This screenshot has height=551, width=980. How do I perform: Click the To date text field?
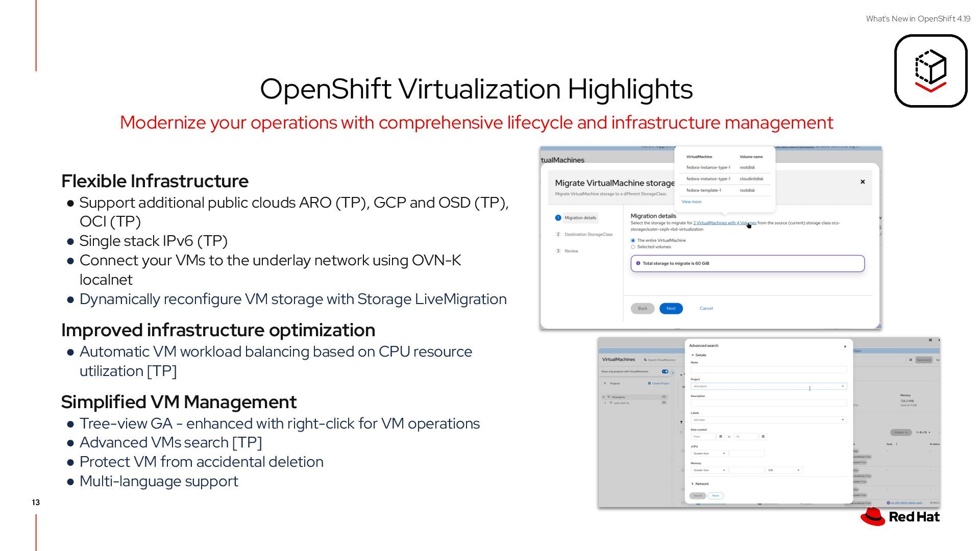[746, 437]
